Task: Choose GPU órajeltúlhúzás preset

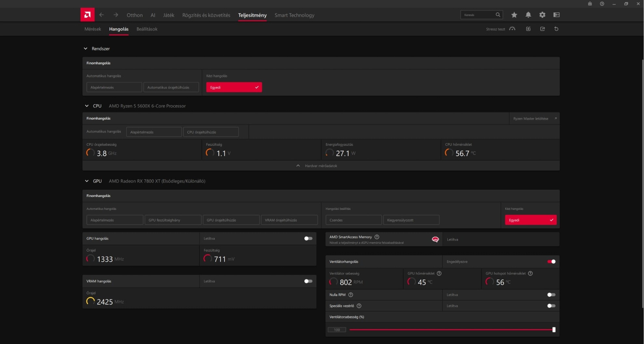Action: point(231,220)
